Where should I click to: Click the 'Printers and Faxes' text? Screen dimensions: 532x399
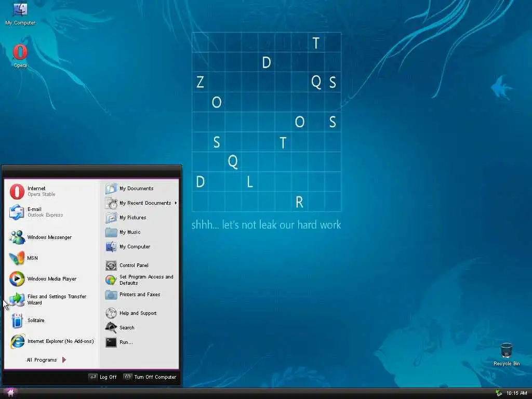pos(140,295)
